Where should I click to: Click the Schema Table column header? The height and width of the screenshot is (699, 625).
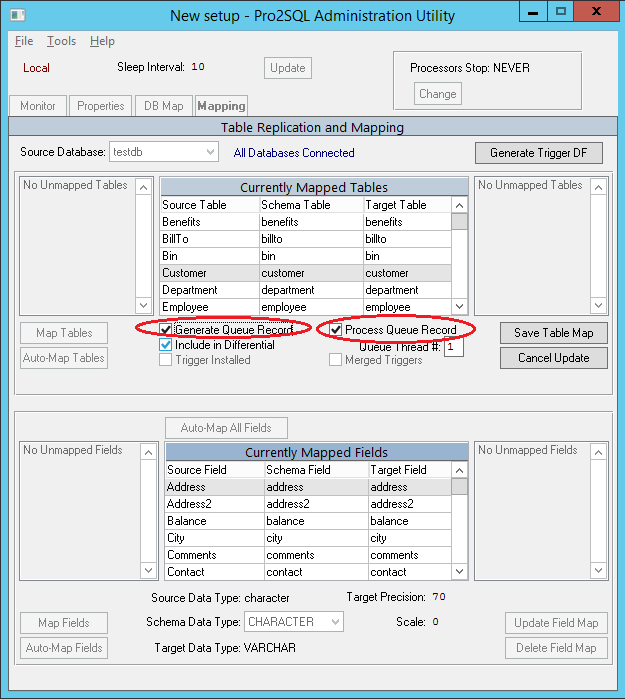coord(311,205)
